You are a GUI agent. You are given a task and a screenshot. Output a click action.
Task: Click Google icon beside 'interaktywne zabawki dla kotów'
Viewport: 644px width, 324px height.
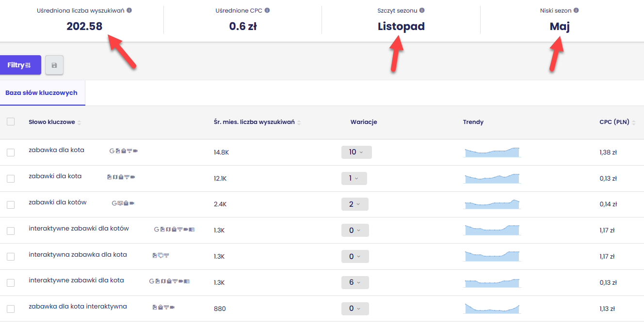tap(157, 229)
